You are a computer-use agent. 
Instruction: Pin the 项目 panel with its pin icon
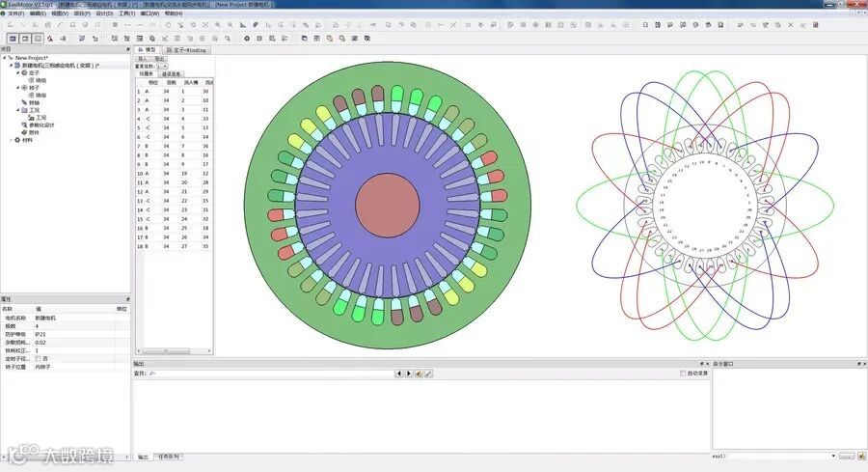click(x=128, y=49)
